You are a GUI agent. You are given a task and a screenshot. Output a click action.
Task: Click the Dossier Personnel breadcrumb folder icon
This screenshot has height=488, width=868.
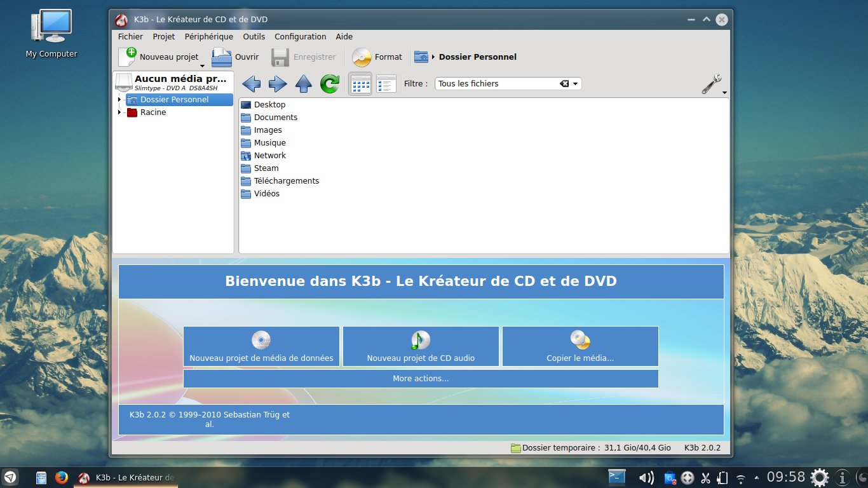pyautogui.click(x=421, y=57)
